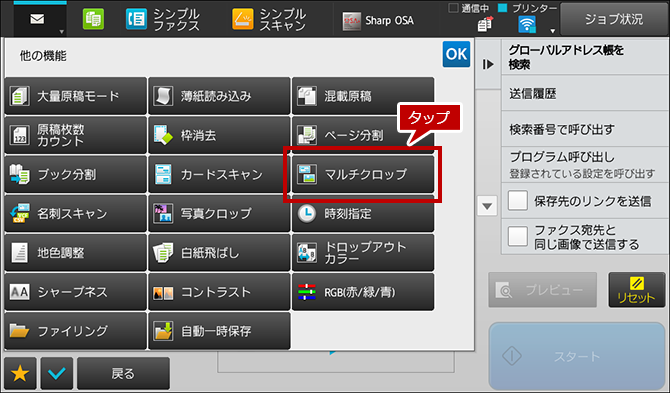The image size is (670, 393).
Task: Collapse the action panel arrow
Action: click(x=488, y=65)
